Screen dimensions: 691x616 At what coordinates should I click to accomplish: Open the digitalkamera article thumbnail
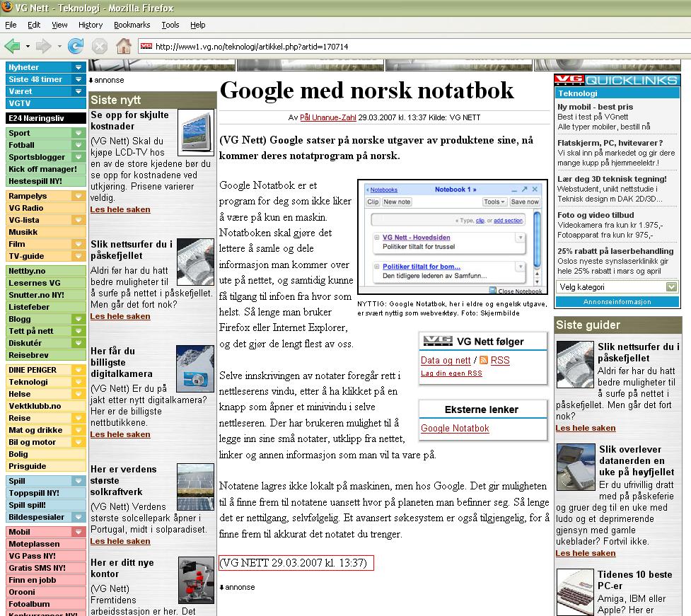coord(195,368)
